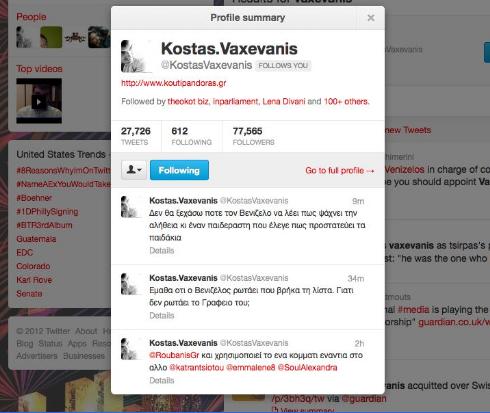Open the user actions dropdown menu
Screen dimensions: 490x413
[x=134, y=170]
